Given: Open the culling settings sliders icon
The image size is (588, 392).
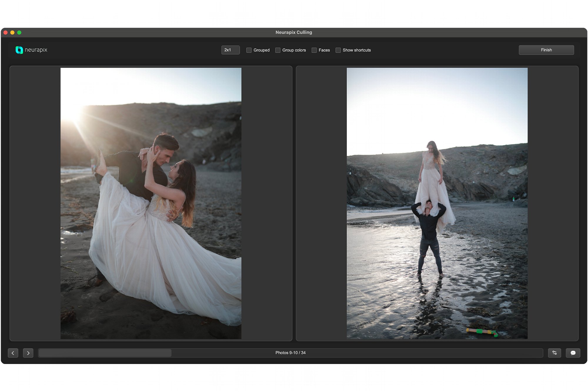Looking at the screenshot, I should point(554,353).
